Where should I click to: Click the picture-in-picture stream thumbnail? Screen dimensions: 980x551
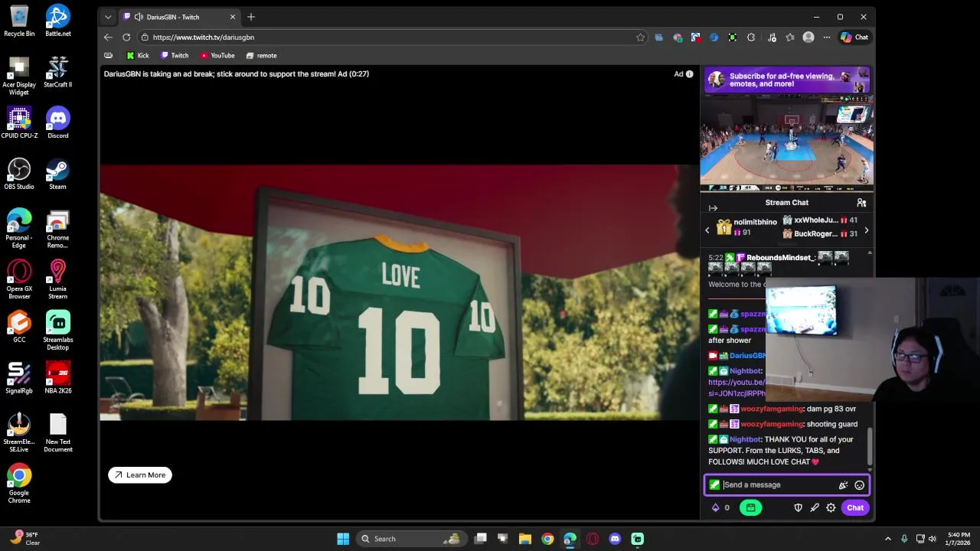point(787,142)
